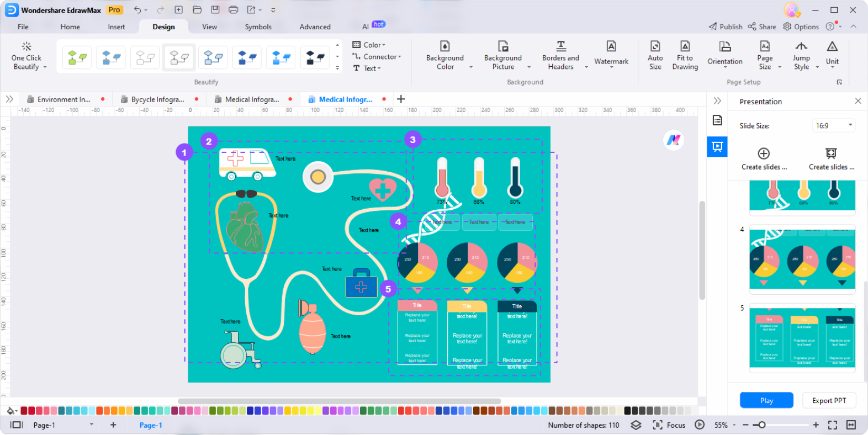This screenshot has width=868, height=435.
Task: Open Borders and Headers menu
Action: (561, 55)
